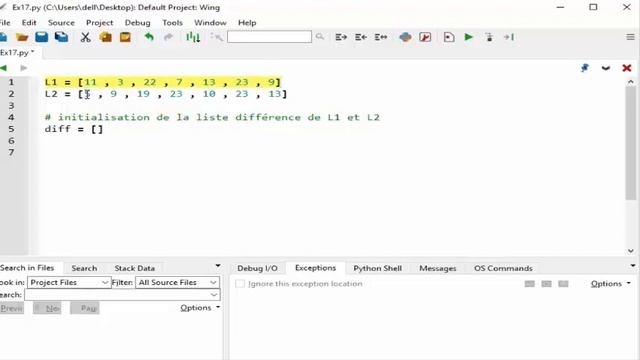Screen dimensions: 640x360
Task: Start debugging with the green play arrow
Action: (469, 37)
